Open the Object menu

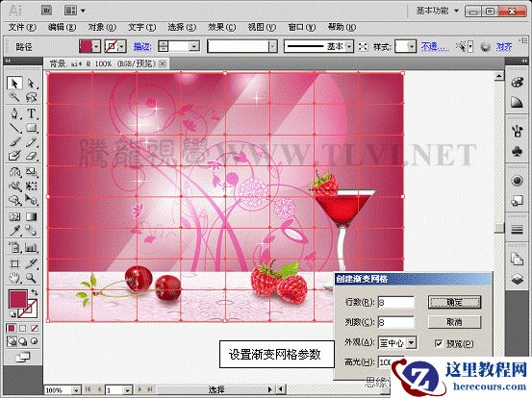(102, 27)
